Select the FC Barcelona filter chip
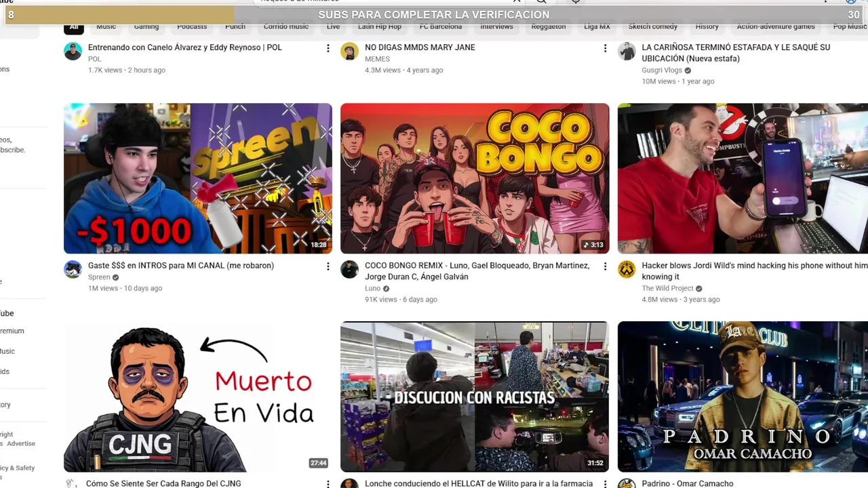This screenshot has height=488, width=868. [x=441, y=27]
